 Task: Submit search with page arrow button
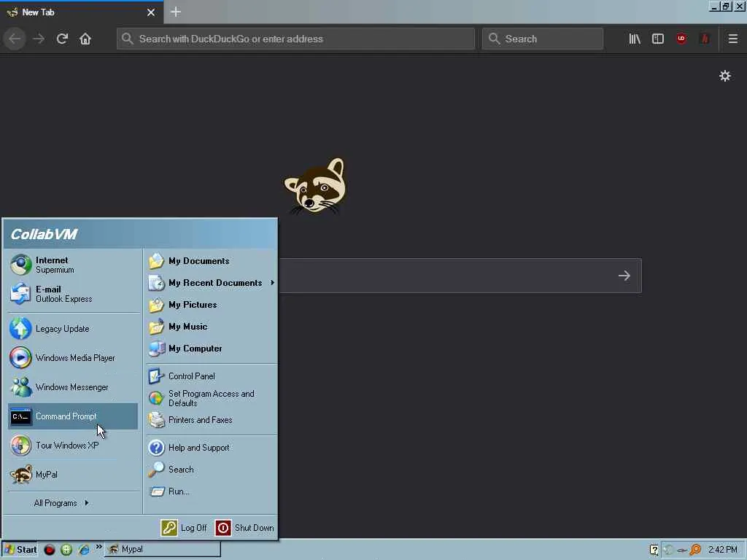(624, 276)
